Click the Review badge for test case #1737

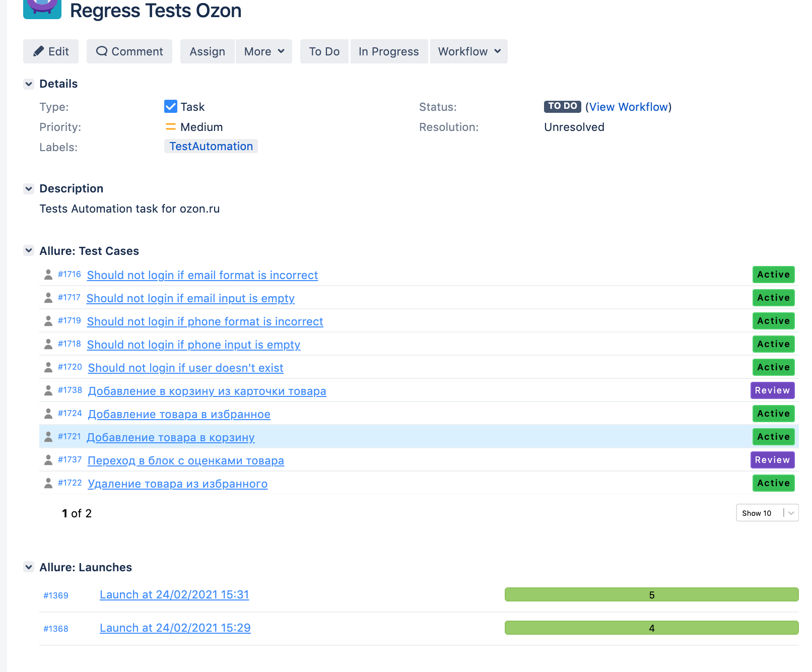(773, 460)
